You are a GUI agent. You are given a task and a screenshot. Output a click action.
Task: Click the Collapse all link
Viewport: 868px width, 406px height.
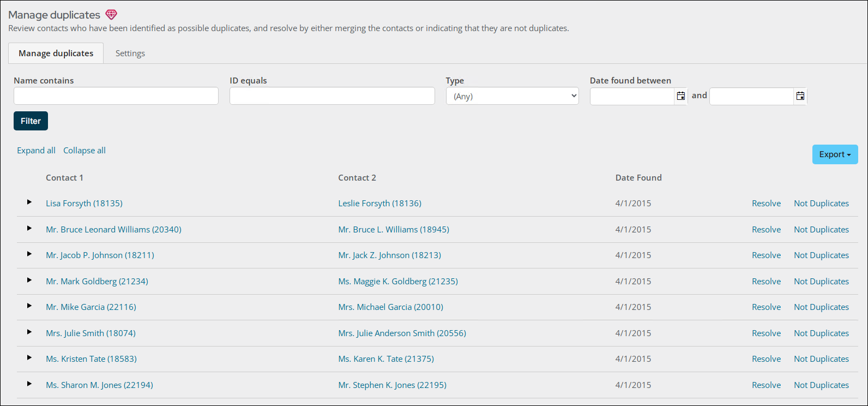pos(85,151)
